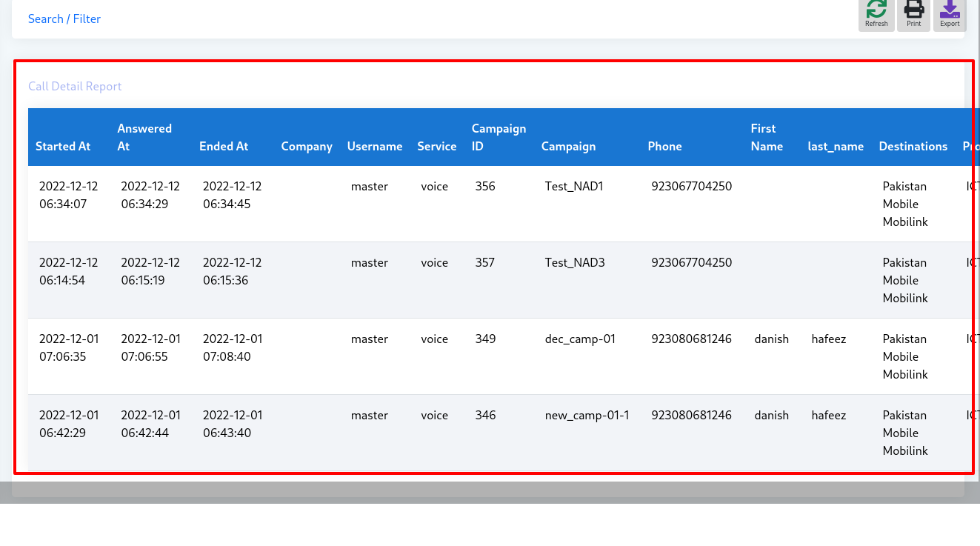
Task: Click service voice in Test_NAD3 row
Action: tap(435, 262)
